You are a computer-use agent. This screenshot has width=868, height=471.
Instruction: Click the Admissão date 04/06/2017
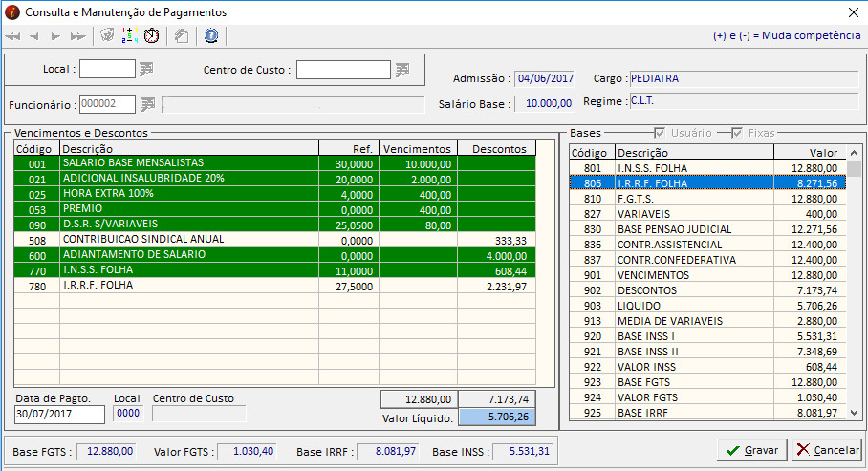(545, 78)
